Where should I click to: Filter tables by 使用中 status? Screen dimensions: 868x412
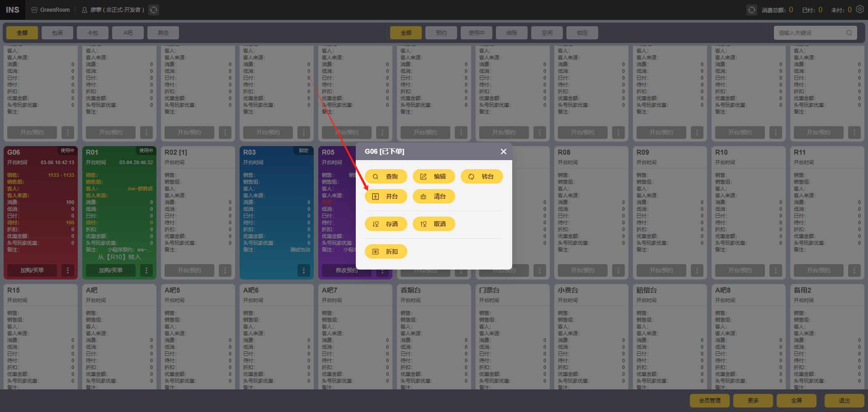[476, 33]
